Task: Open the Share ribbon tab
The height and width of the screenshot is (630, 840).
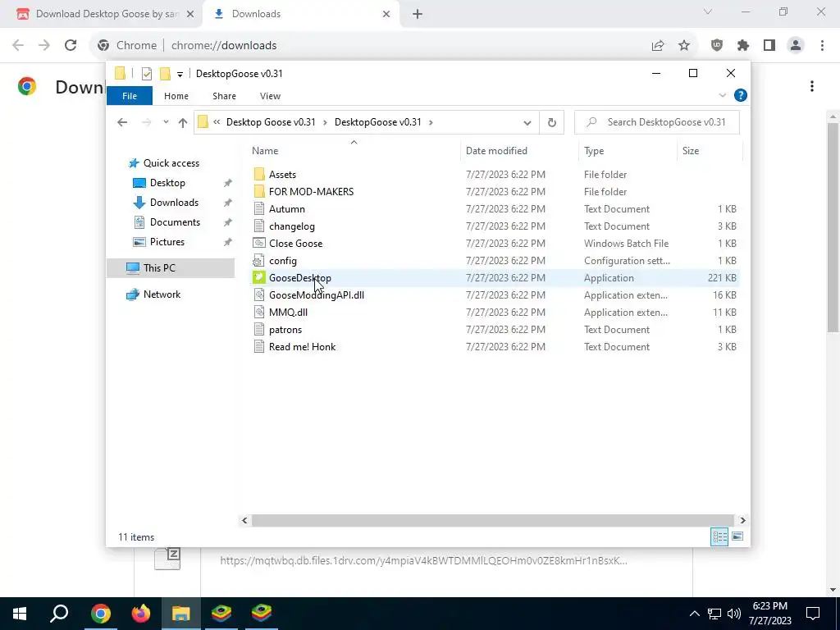Action: tap(224, 96)
